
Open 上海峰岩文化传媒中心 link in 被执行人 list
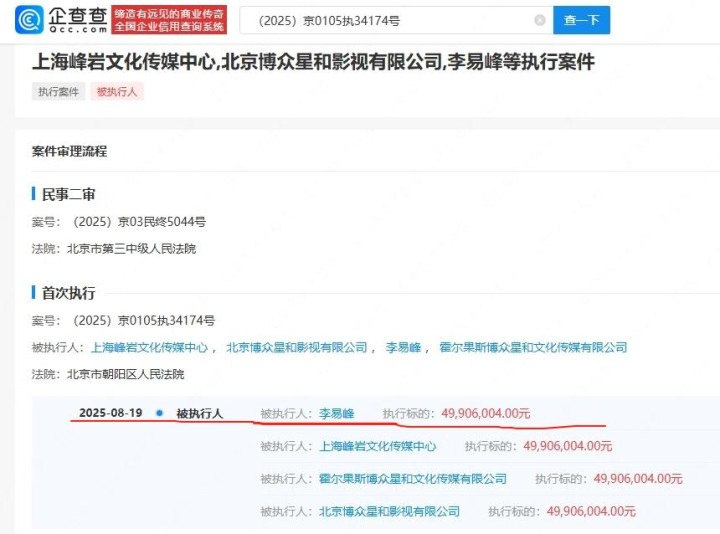149,348
